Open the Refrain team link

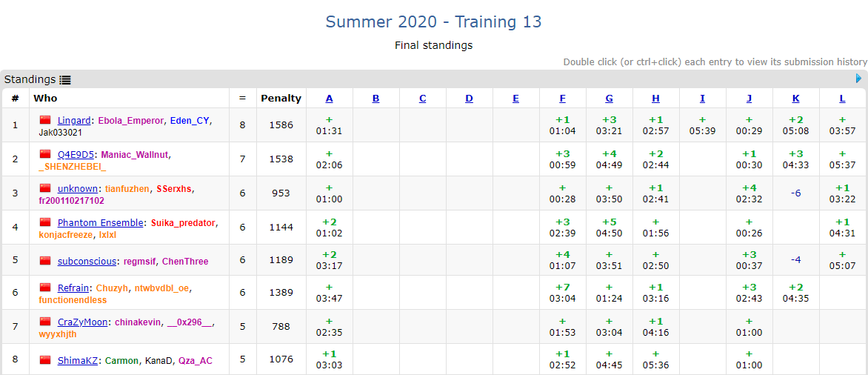(73, 288)
